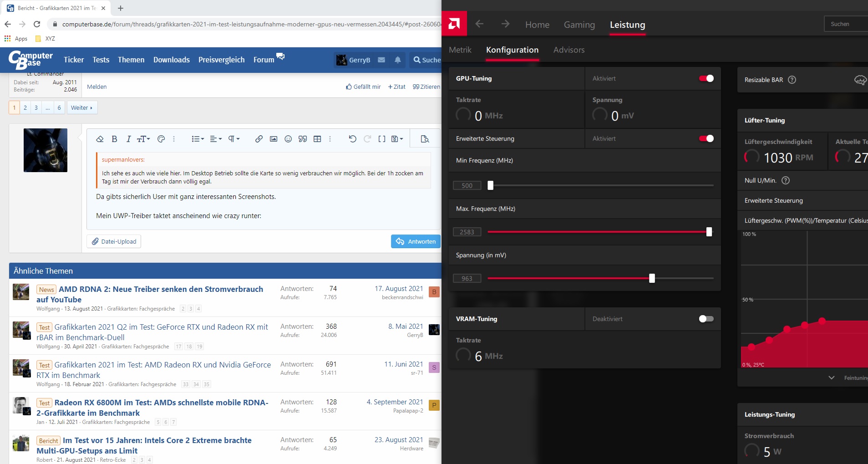Screen dimensions: 868x464
Task: Expand the Feintuning chevron in Lüfter-Tuning
Action: click(832, 377)
